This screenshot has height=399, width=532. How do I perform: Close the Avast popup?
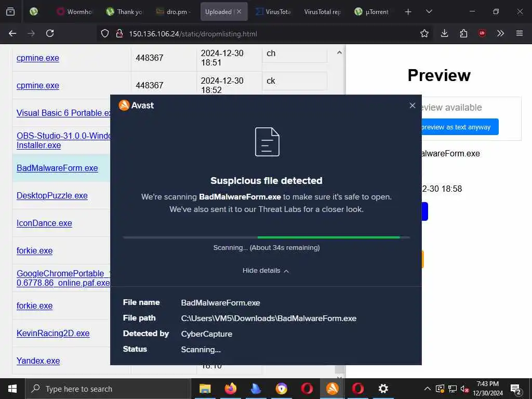click(x=412, y=105)
